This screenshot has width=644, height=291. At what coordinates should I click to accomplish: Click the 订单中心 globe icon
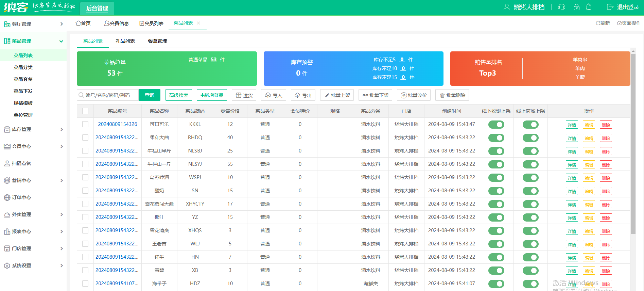(7, 197)
